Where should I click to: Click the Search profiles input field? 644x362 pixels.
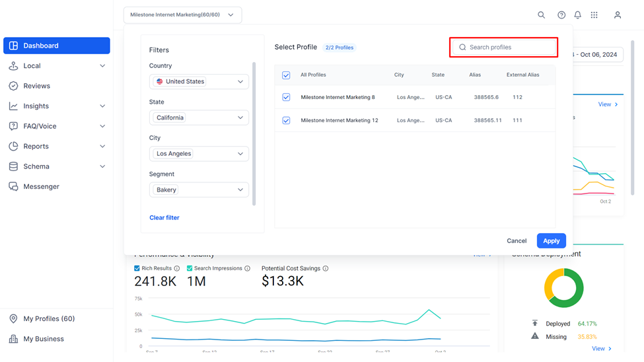503,48
